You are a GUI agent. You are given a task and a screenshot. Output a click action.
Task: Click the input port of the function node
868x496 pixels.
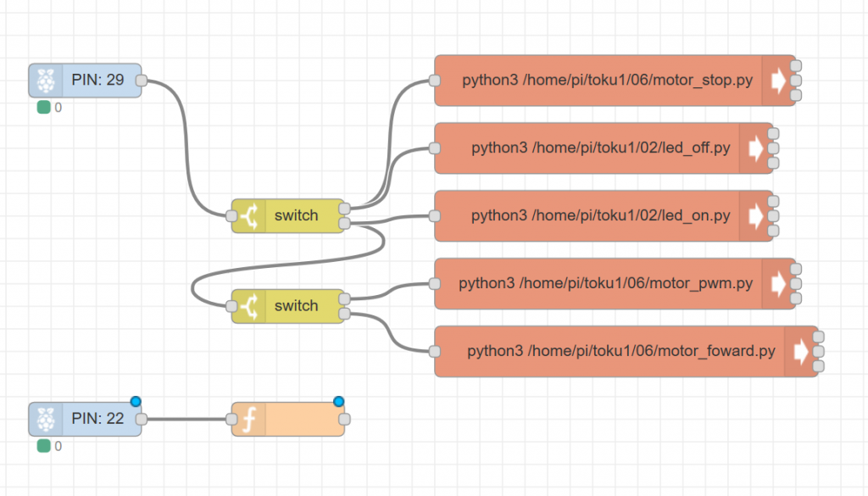click(231, 419)
